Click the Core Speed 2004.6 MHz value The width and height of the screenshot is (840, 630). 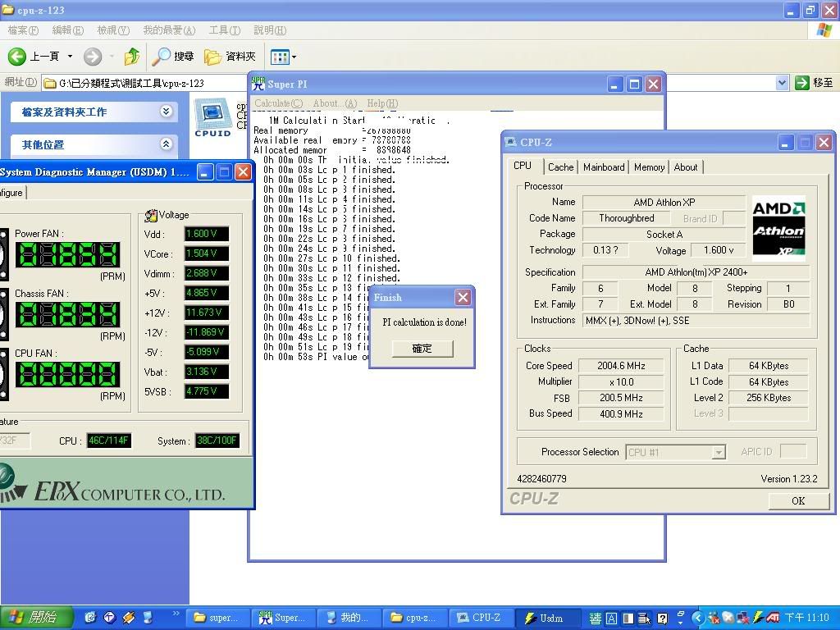[622, 366]
